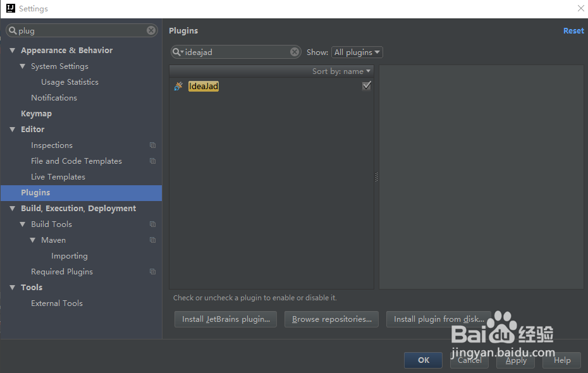The height and width of the screenshot is (373, 588).
Task: Click the Cancel button
Action: [x=470, y=360]
